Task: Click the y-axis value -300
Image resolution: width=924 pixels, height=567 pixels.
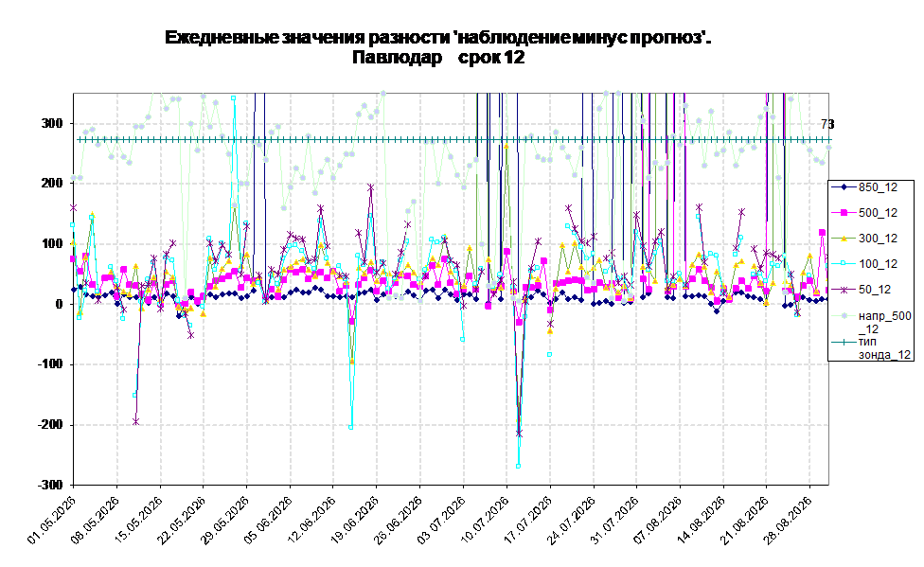Action: tap(50, 485)
